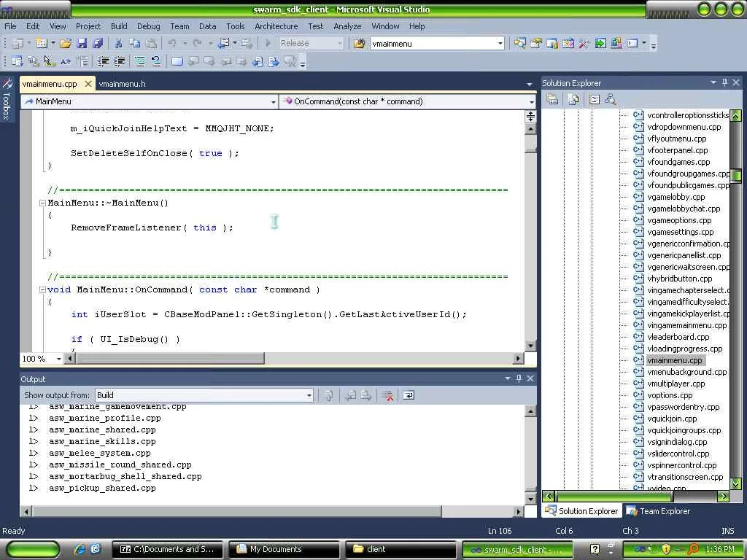The height and width of the screenshot is (560, 747).
Task: Click the Copy icon
Action: tap(135, 43)
